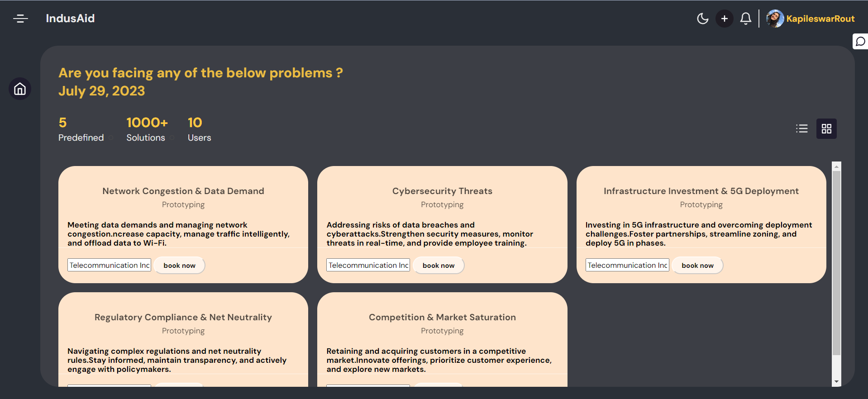Click Prototyping label under Cybersecurity Threats

(442, 204)
